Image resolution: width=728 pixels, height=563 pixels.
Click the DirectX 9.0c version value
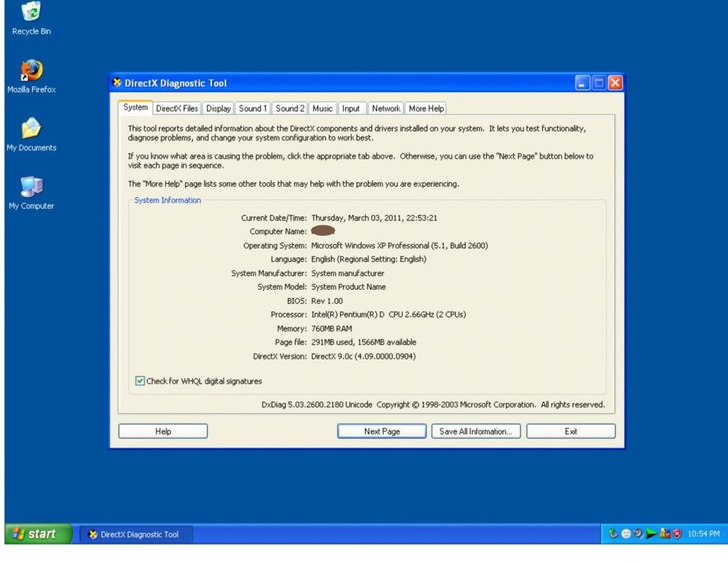(364, 357)
